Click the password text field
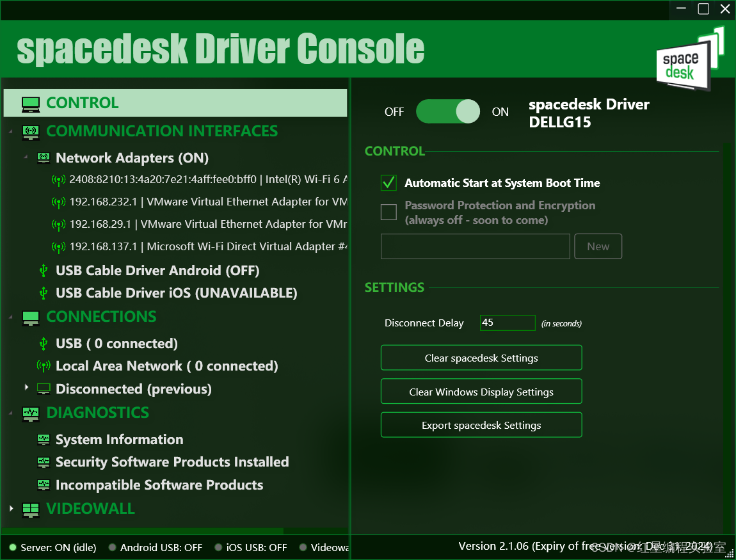Image resolution: width=736 pixels, height=560 pixels. coord(475,246)
